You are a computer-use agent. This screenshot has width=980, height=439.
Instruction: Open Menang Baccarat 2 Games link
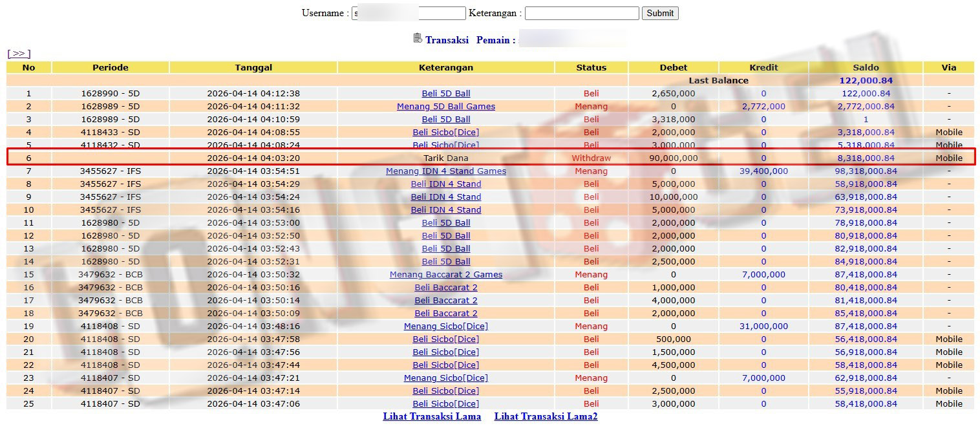coord(445,274)
